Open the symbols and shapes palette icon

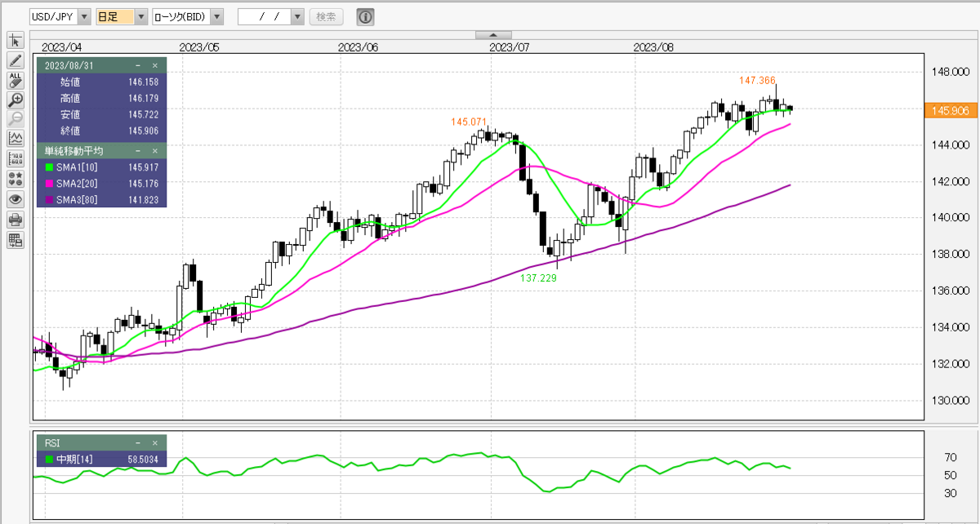[16, 179]
